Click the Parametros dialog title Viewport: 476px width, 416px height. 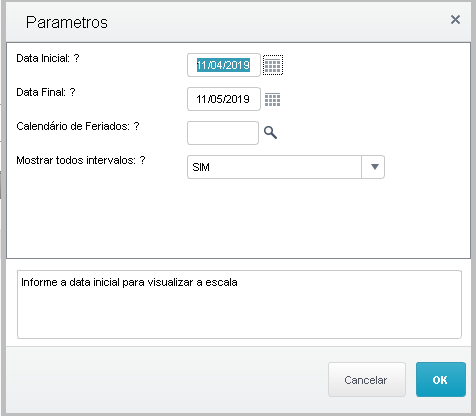click(x=67, y=22)
